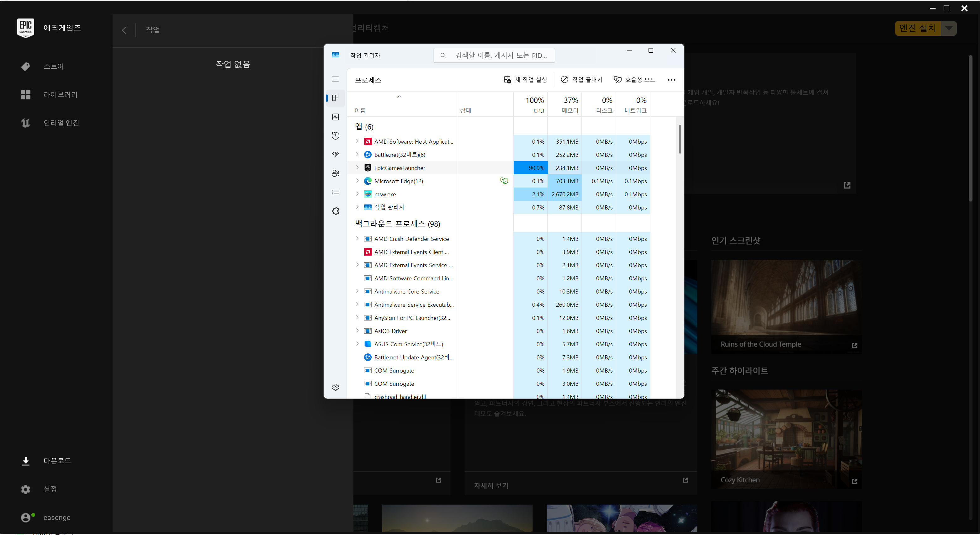Click the Battle.net process icon

tap(368, 155)
